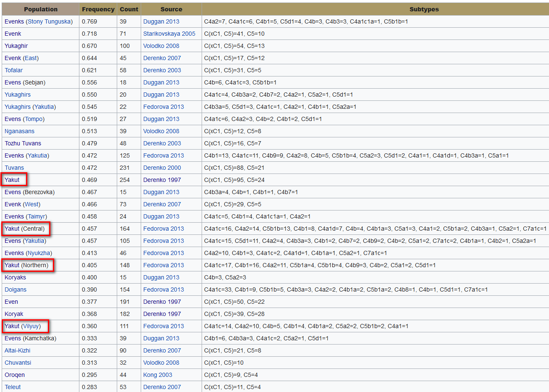Open the Stony Tunguska link
The height and width of the screenshot is (392, 549).
(x=50, y=21)
